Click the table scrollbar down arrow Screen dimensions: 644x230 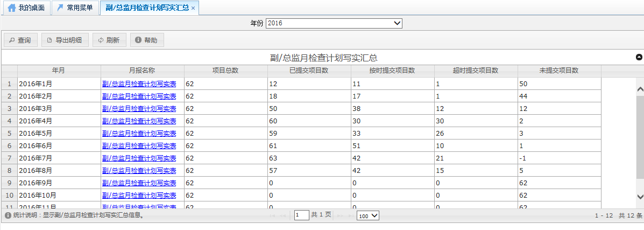[x=640, y=197]
